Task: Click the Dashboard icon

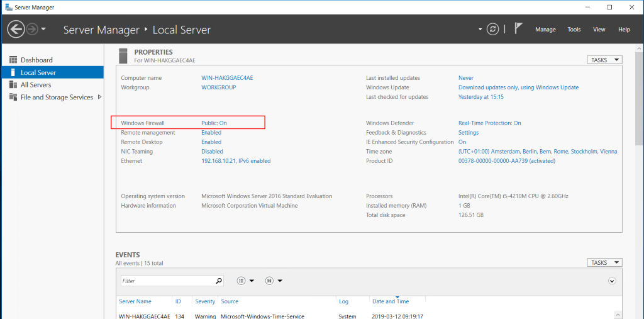Action: [13, 60]
